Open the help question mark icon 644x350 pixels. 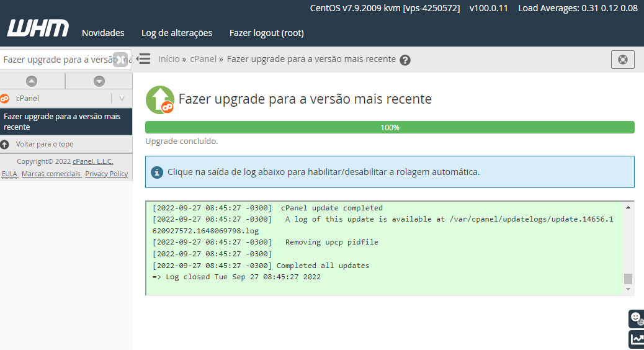click(x=405, y=60)
